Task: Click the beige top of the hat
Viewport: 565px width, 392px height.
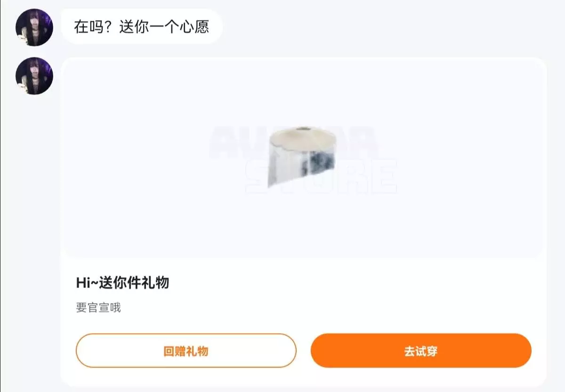Action: pos(304,136)
